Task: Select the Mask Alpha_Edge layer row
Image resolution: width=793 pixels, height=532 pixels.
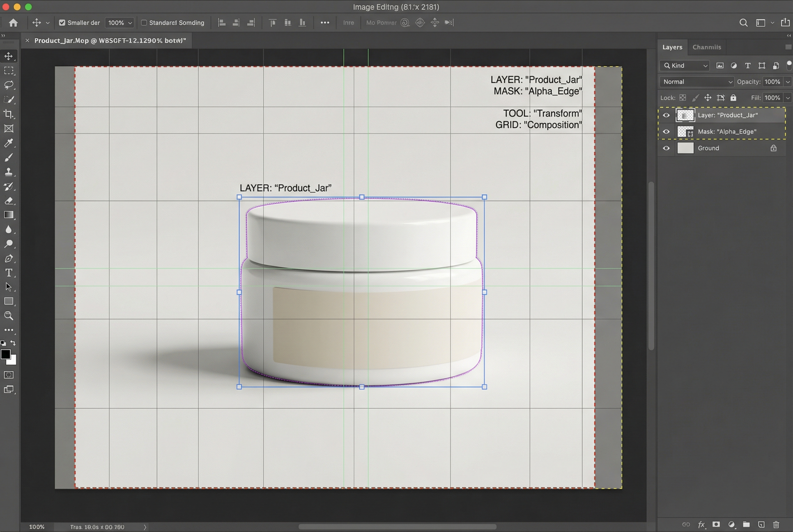Action: coord(726,132)
